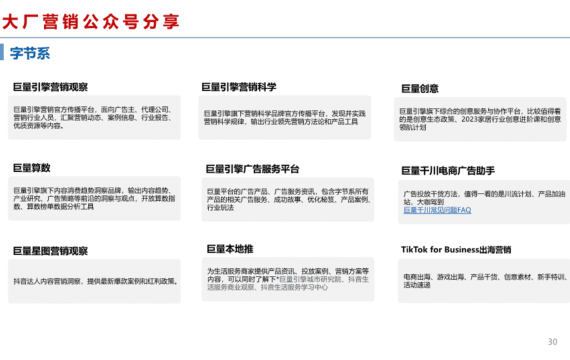Select the 巨量本地推 description paragraph

288,279
